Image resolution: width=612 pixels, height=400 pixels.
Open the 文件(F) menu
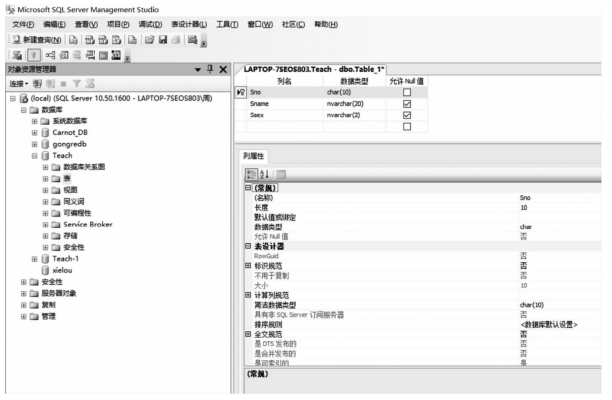(x=23, y=25)
